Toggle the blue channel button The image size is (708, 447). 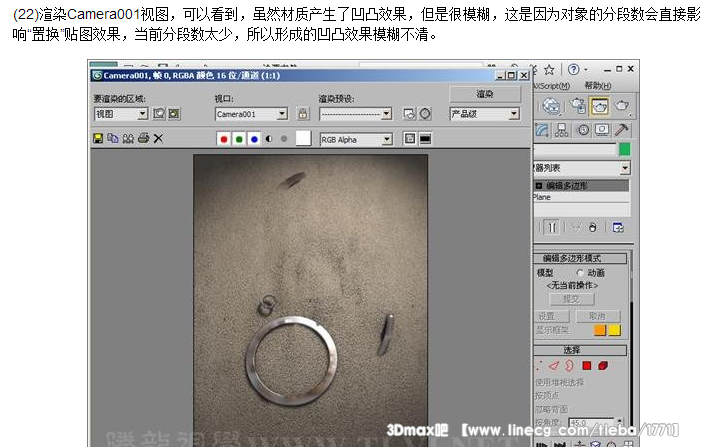[254, 139]
